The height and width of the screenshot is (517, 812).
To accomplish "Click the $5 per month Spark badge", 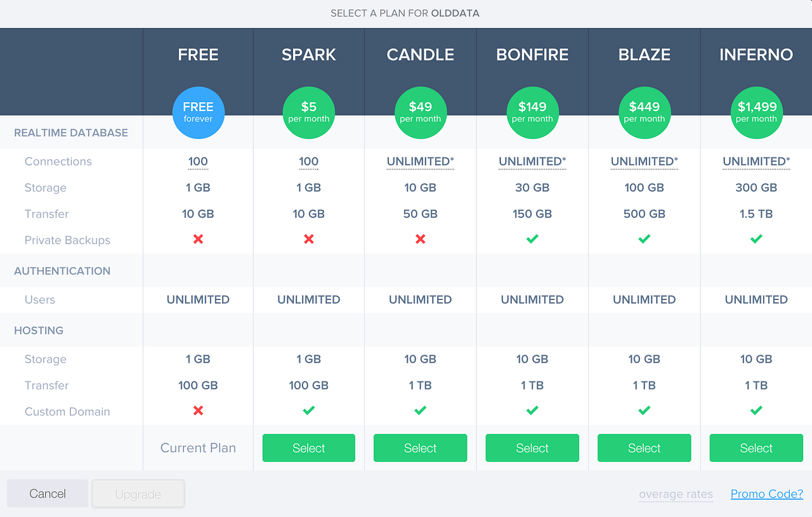I will (308, 112).
